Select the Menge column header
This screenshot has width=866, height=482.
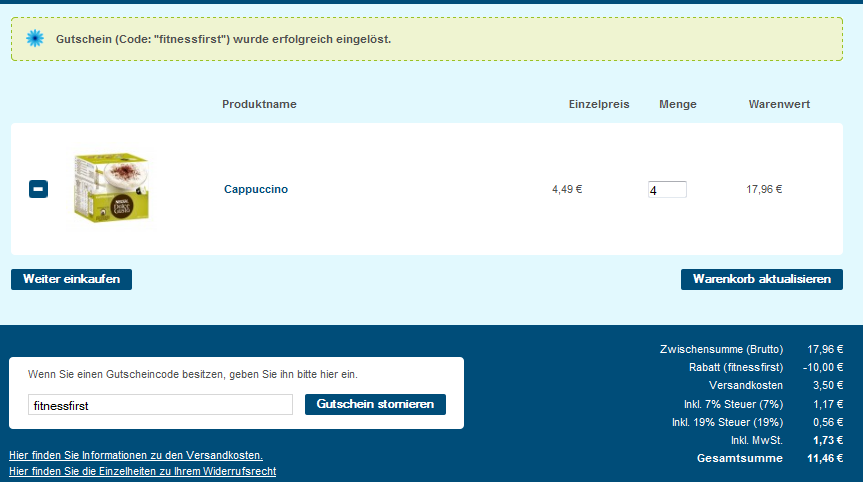[x=678, y=104]
